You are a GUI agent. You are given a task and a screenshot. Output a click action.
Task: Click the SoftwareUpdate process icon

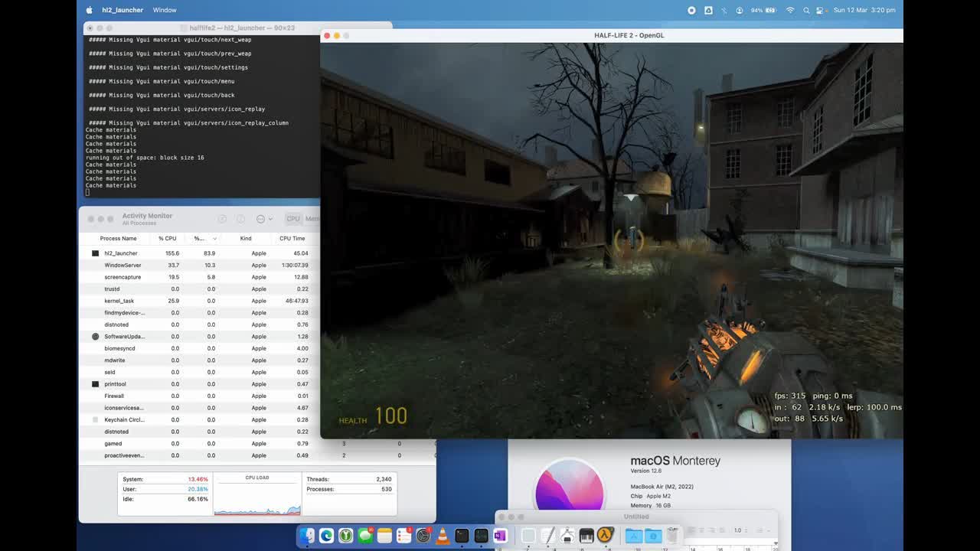tap(95, 337)
